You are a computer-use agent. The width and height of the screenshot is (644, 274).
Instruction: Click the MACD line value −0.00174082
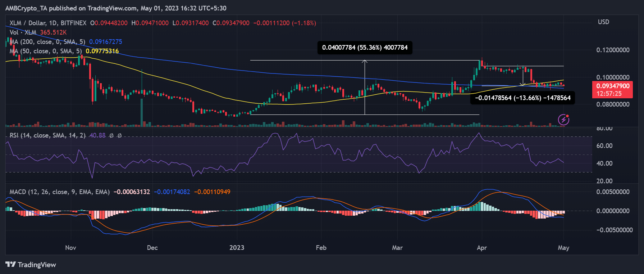[x=172, y=192]
